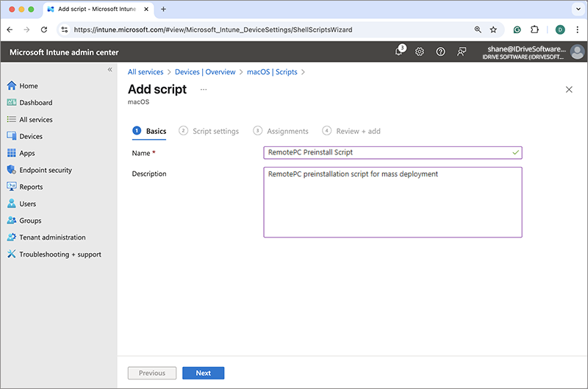The image size is (588, 389).
Task: Follow the All services breadcrumb link
Action: 146,72
